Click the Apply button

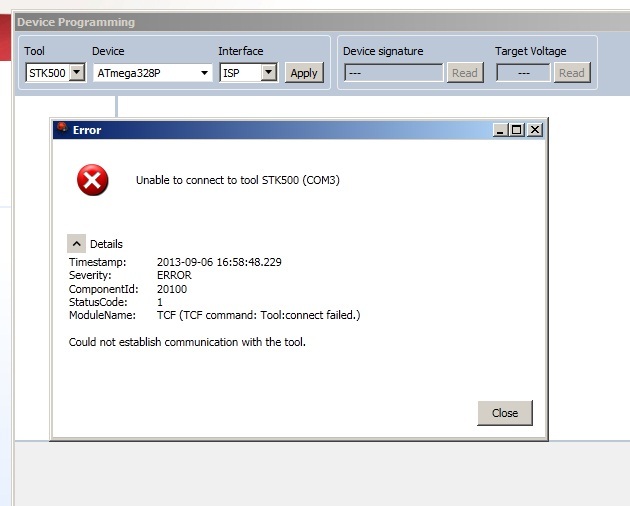click(x=304, y=73)
